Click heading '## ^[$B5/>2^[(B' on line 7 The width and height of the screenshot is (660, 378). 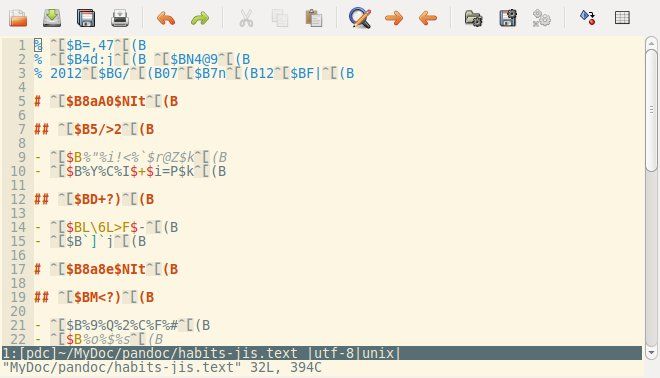[x=94, y=129]
